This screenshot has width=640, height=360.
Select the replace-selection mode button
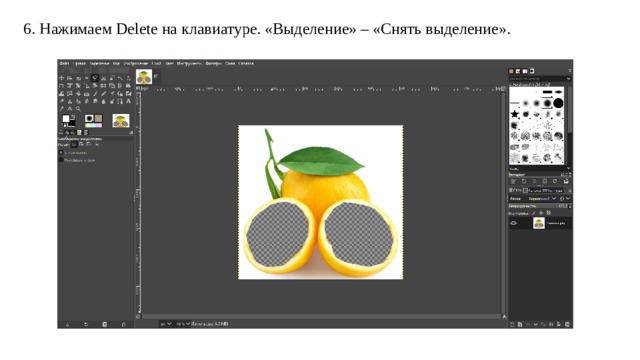coord(74,144)
